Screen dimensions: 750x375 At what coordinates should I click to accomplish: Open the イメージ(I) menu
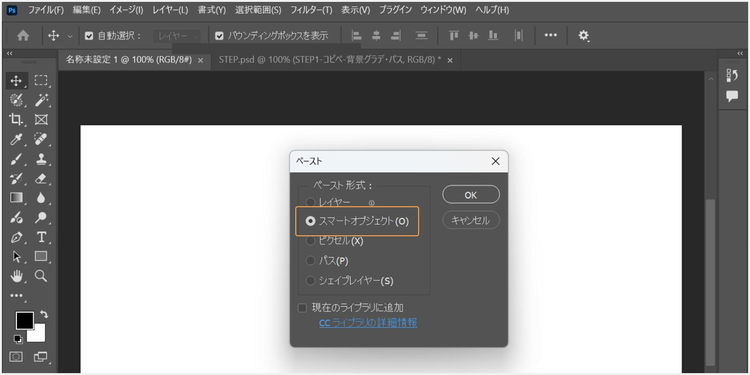[x=126, y=10]
